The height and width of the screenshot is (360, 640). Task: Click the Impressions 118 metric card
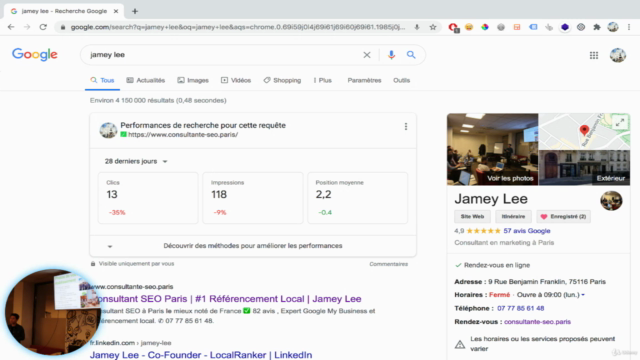point(253,198)
